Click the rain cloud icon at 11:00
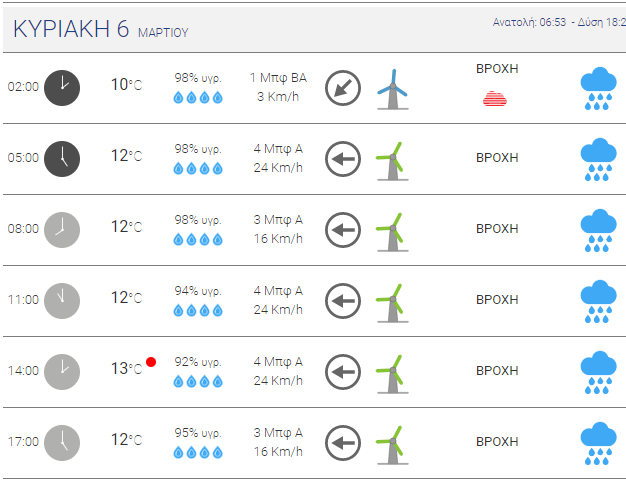The image size is (626, 482). tap(598, 301)
